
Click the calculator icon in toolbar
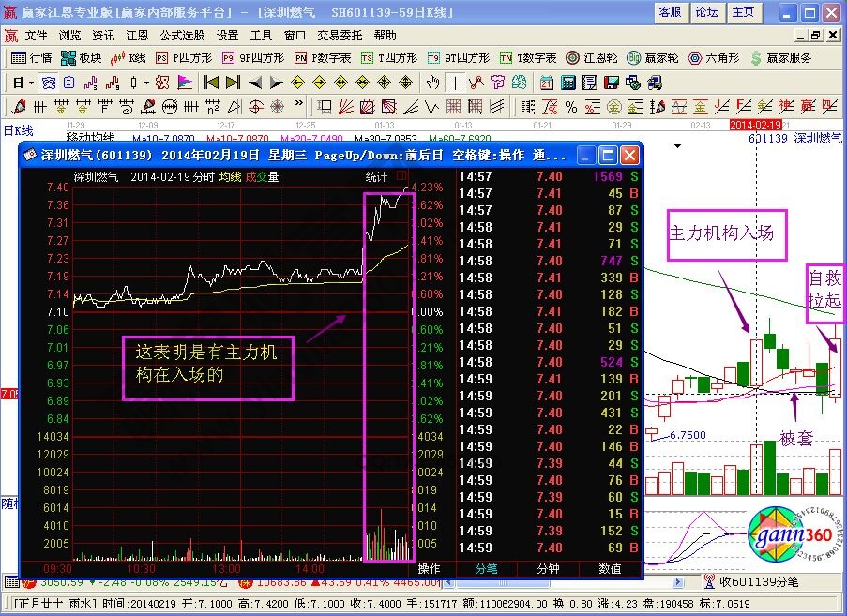pos(568,83)
